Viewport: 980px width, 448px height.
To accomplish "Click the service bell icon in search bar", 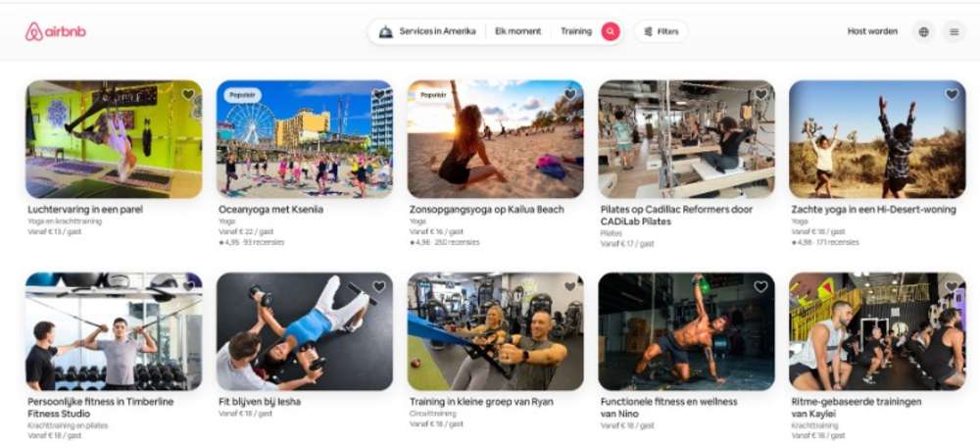I will [385, 32].
